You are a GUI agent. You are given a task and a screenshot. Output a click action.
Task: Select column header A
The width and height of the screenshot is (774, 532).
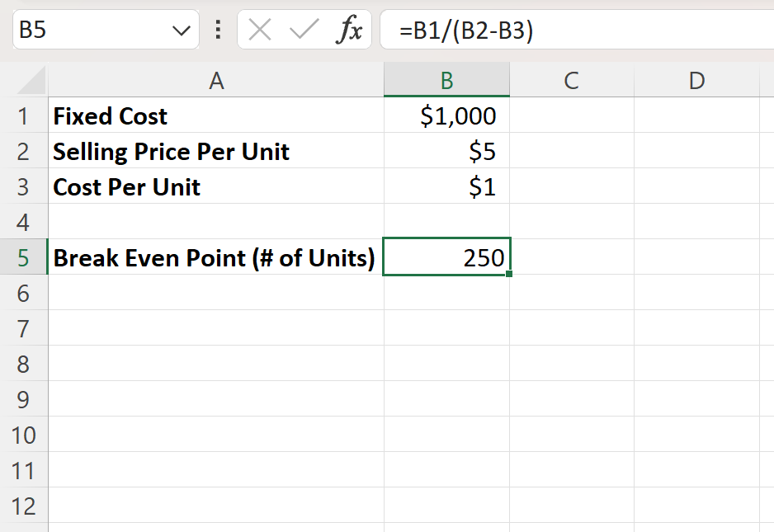(216, 80)
